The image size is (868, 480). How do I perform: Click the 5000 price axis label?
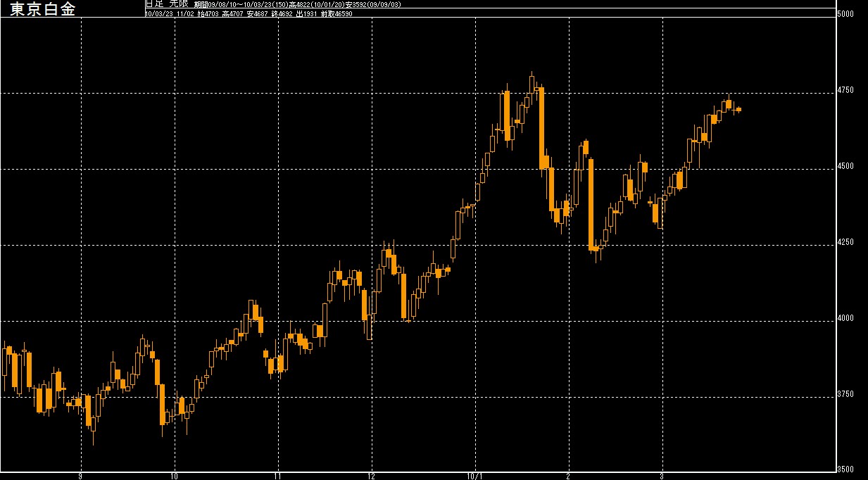click(x=846, y=15)
